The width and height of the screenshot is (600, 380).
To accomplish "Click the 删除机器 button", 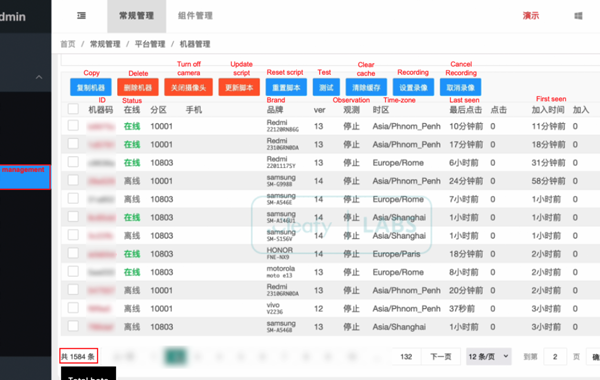I will pos(138,87).
